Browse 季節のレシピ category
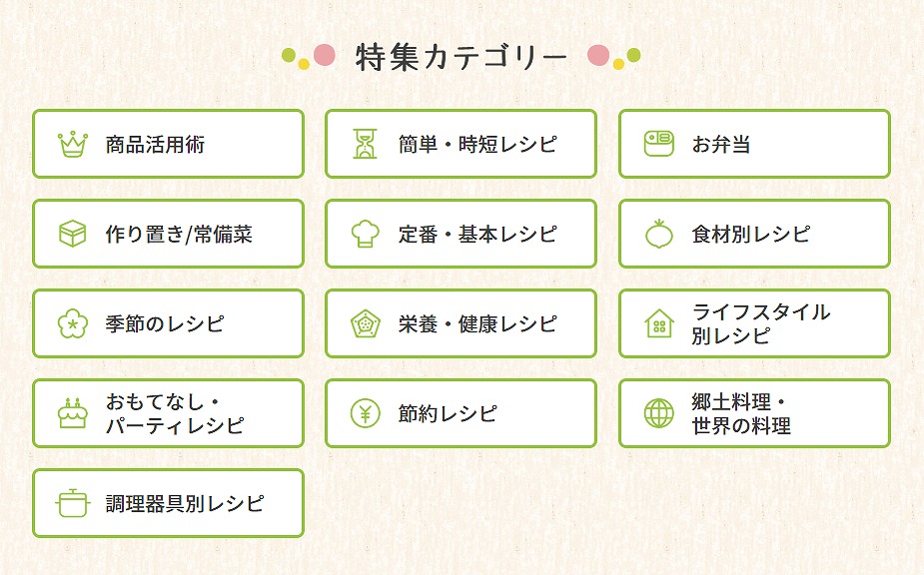Viewport: 924px width, 575px height. pyautogui.click(x=166, y=324)
